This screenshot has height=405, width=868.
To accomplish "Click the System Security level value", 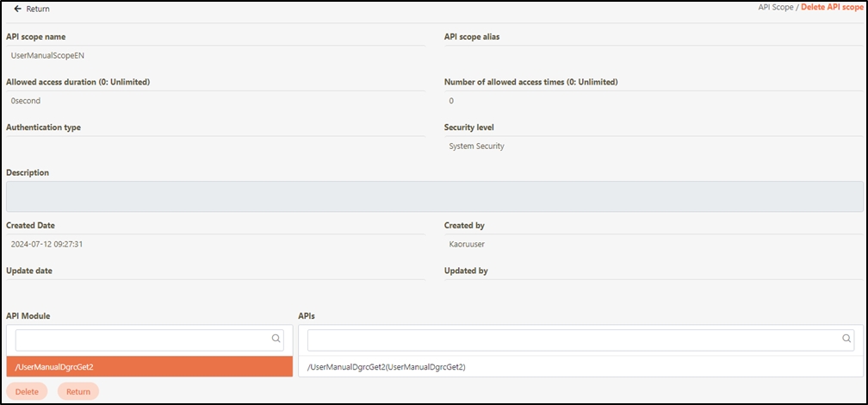I will point(476,146).
